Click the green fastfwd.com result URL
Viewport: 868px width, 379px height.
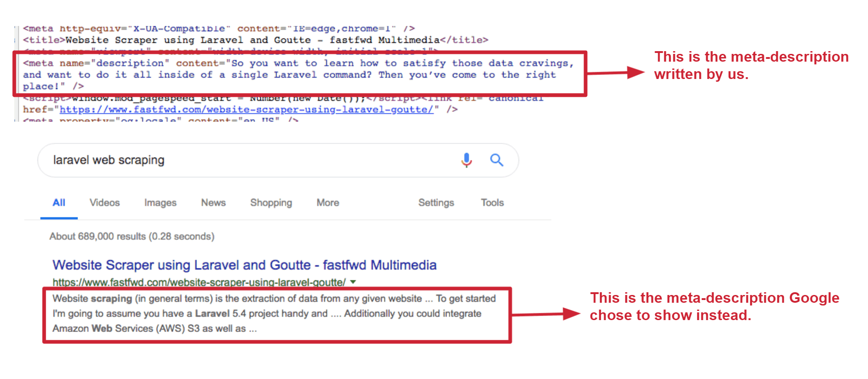pos(199,282)
